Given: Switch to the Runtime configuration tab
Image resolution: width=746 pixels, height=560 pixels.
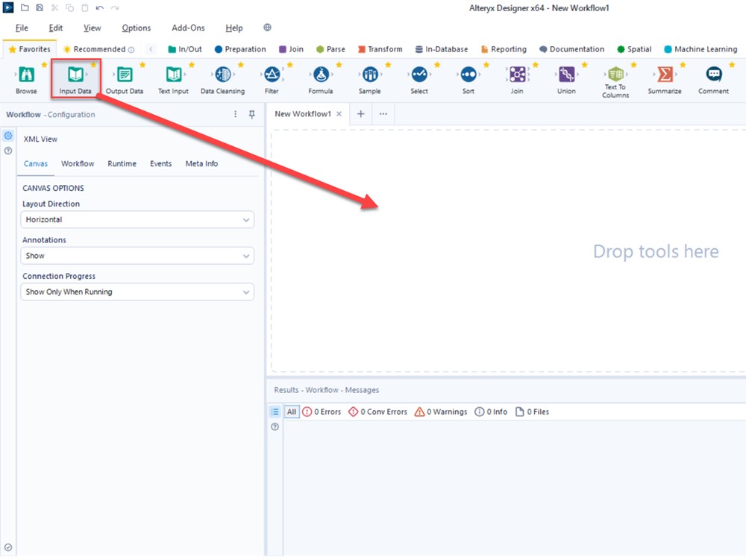Looking at the screenshot, I should click(122, 163).
